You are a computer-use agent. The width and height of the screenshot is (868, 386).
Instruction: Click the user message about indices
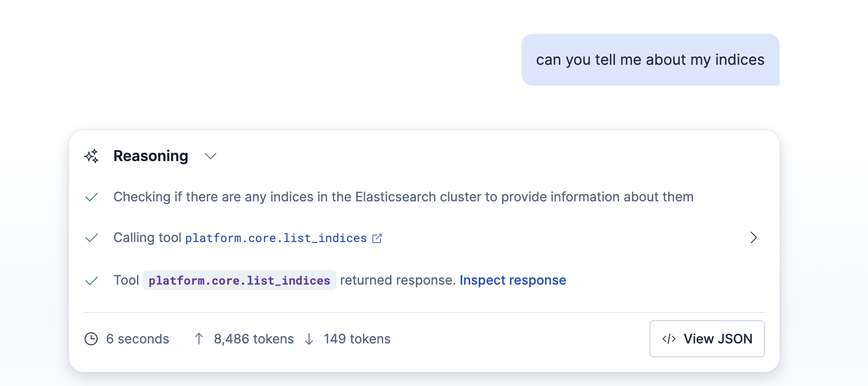(650, 60)
